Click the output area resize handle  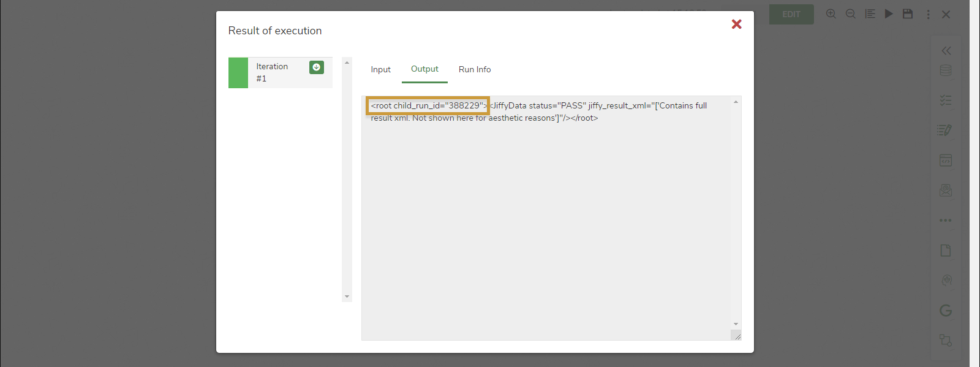737,336
